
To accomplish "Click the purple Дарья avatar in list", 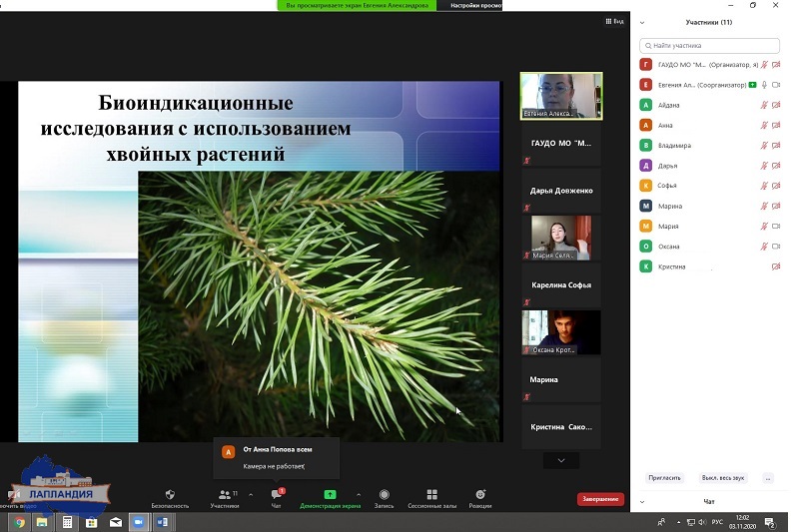I will tap(645, 166).
